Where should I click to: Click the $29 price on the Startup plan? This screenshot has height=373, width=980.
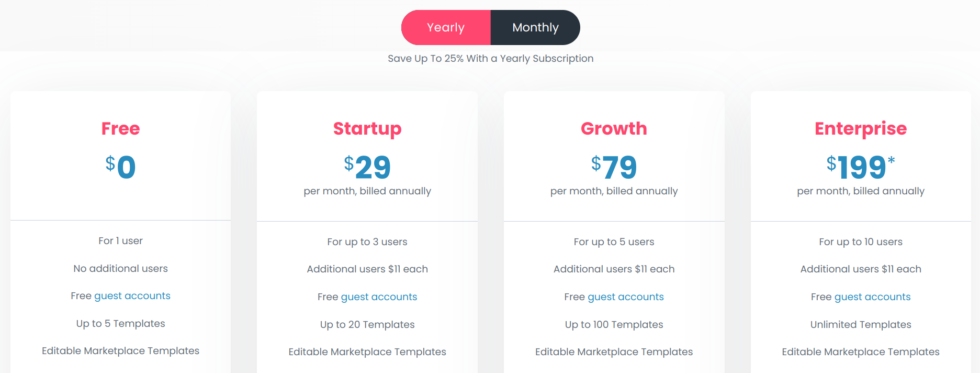coord(367,167)
